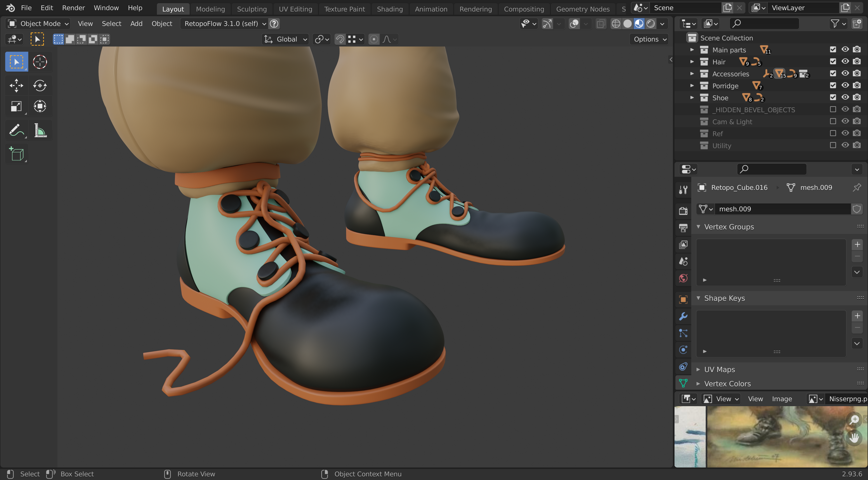Open the Render menu
Screen dimensions: 868x480
click(73, 8)
